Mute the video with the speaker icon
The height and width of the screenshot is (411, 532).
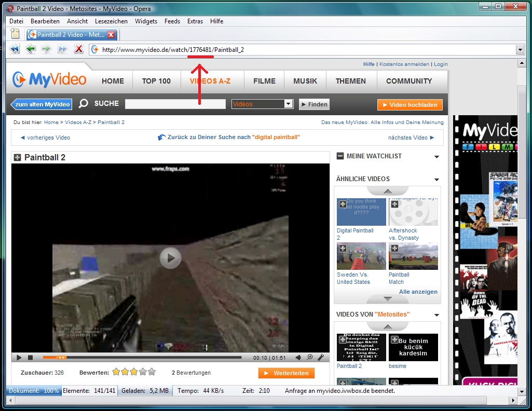[298, 358]
